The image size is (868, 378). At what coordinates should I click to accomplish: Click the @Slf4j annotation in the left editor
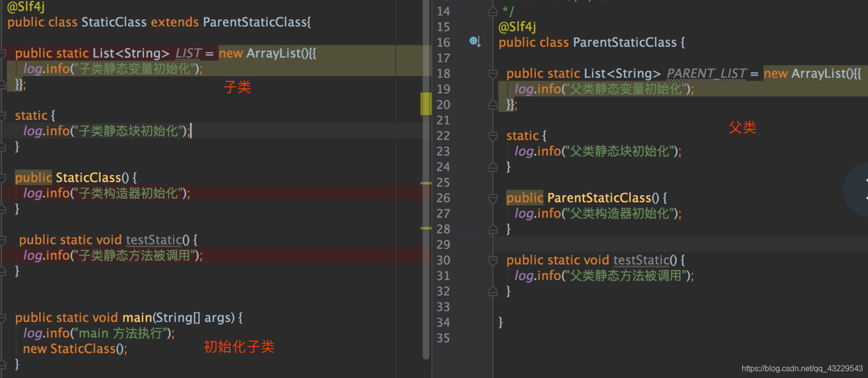[x=26, y=6]
